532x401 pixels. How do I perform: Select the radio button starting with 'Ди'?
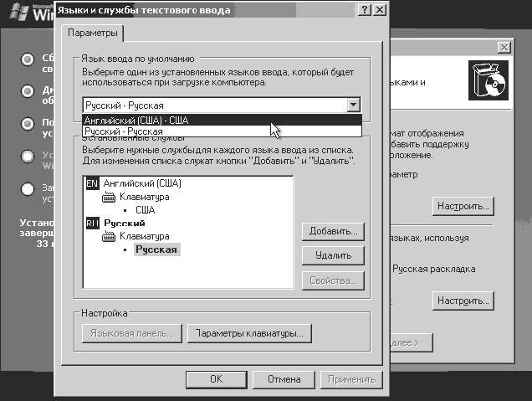pos(27,91)
